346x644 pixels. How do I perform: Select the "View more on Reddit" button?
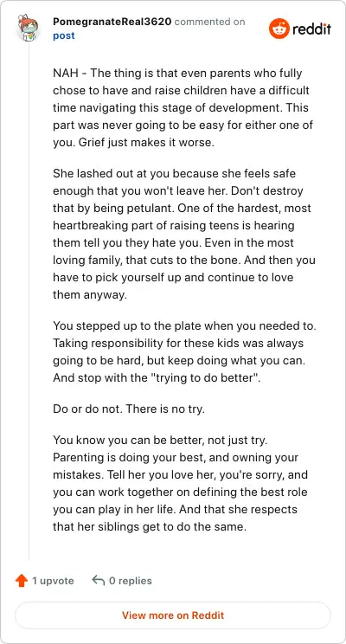pyautogui.click(x=173, y=615)
